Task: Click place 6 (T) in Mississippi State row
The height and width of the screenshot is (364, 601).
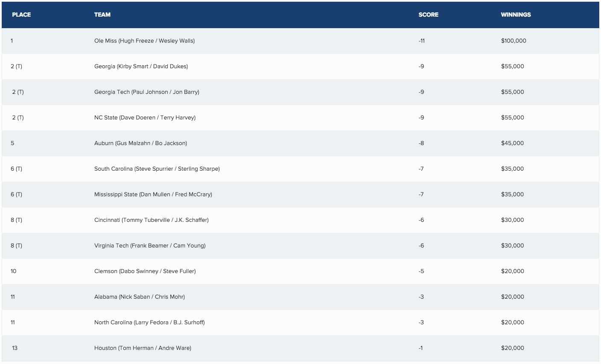Action: 16,195
